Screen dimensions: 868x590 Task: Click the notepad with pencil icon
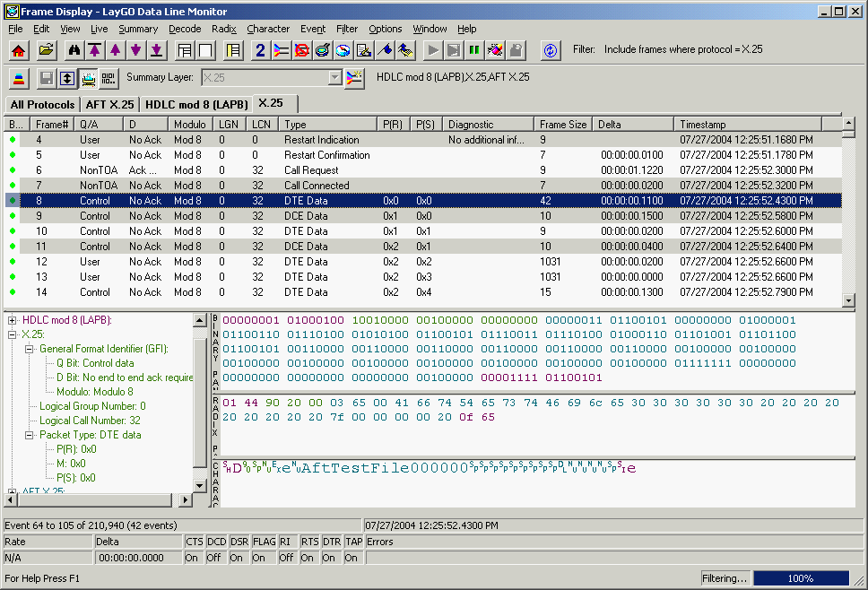tap(364, 50)
